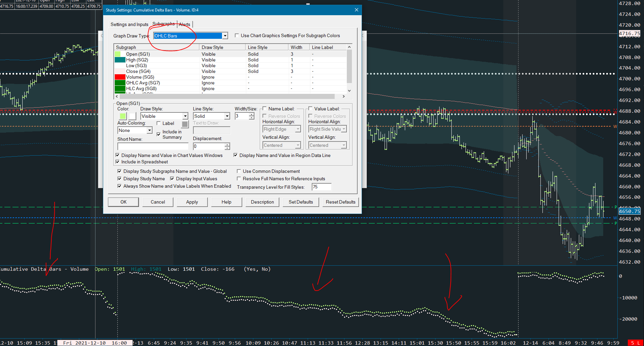Click the subgraph list scroll-down arrow
This screenshot has width=644, height=346.
coord(349,90)
